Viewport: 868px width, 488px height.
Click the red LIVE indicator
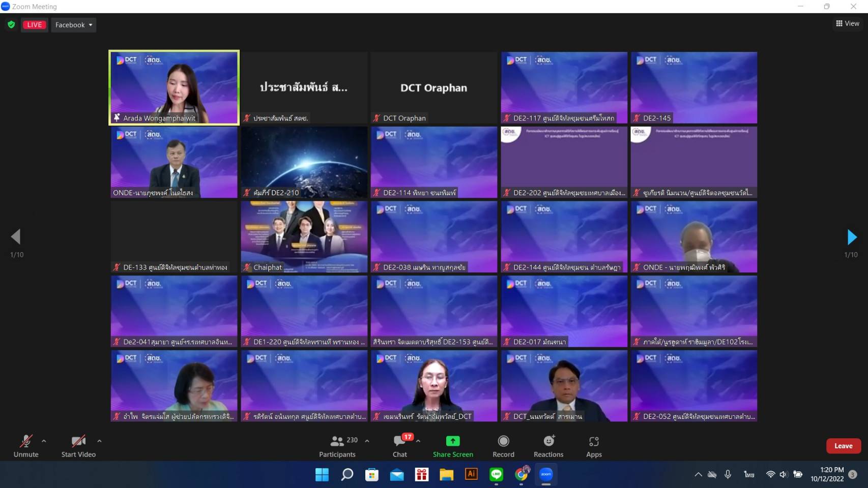coord(35,24)
